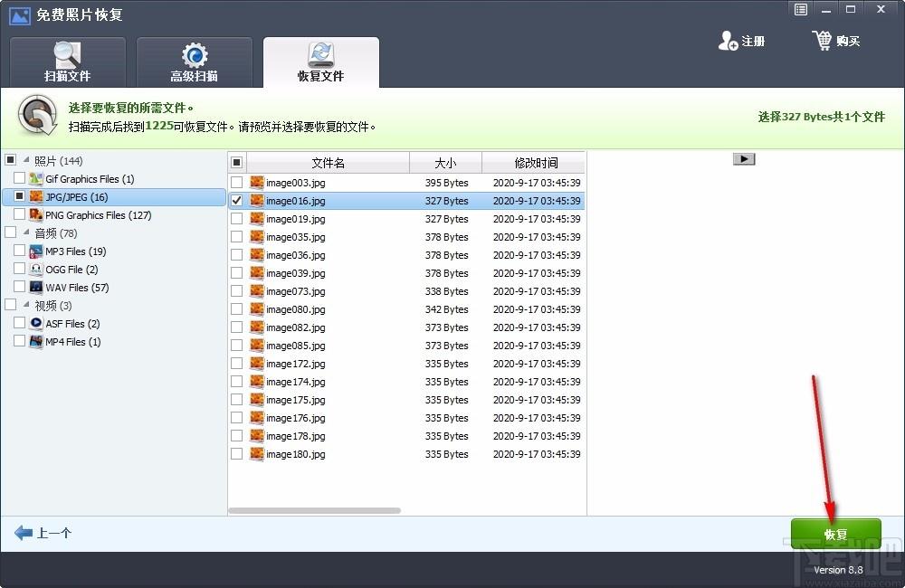Collapse the 音频 tree node arrow

[x=26, y=232]
